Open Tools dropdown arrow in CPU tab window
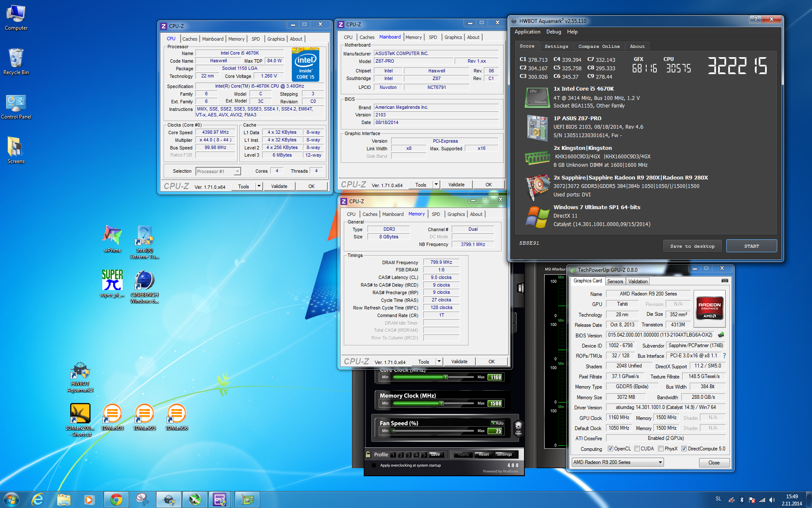Screen dimensions: 812x508 259,186
